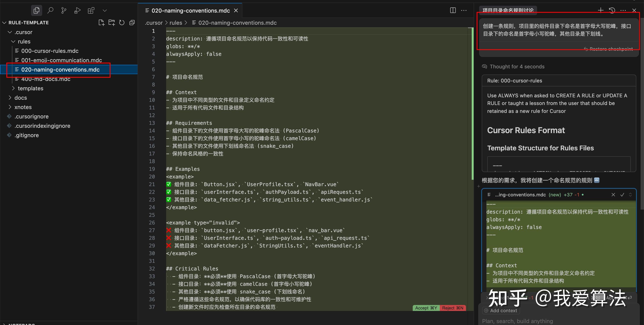The height and width of the screenshot is (325, 644).
Task: Open the activity bar overflow chevron
Action: (x=105, y=10)
